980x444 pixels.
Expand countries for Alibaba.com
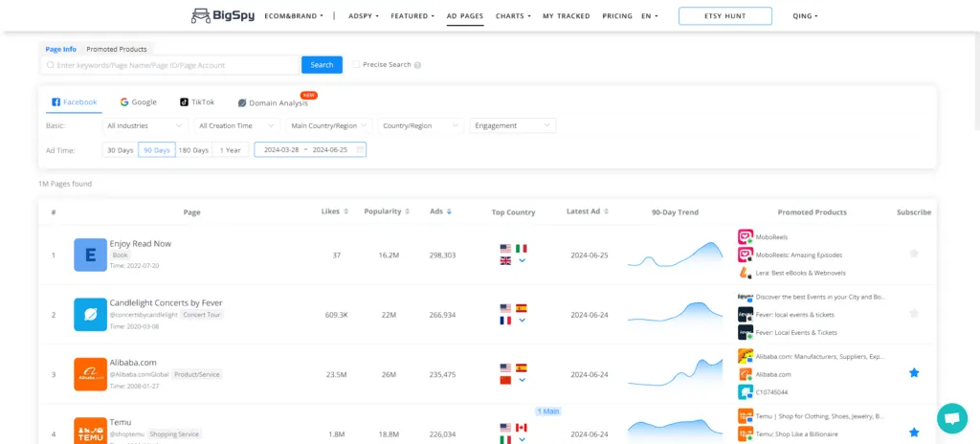click(522, 380)
